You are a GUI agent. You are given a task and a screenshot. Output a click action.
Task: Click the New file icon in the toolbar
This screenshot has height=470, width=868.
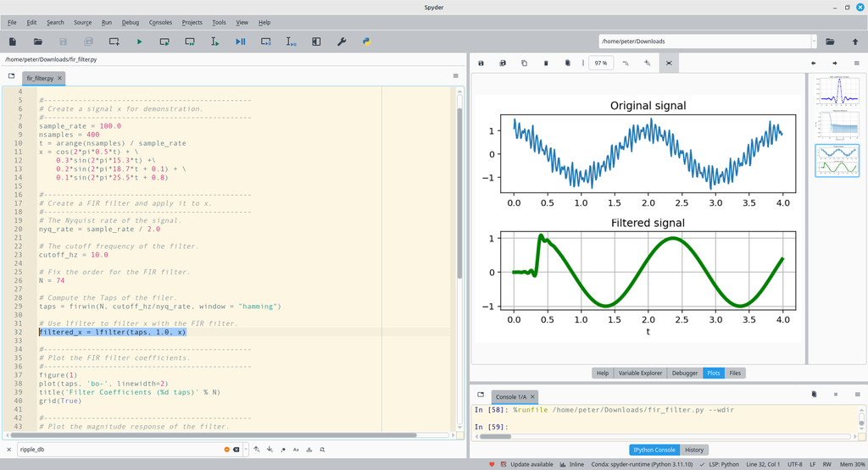pyautogui.click(x=13, y=41)
